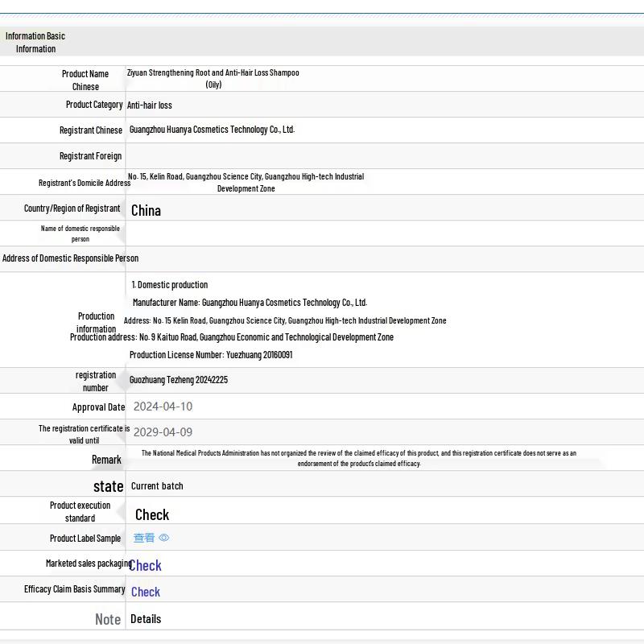Click the eye icon beside Product Label Sample
Screen dimensions: 644x644
[164, 538]
